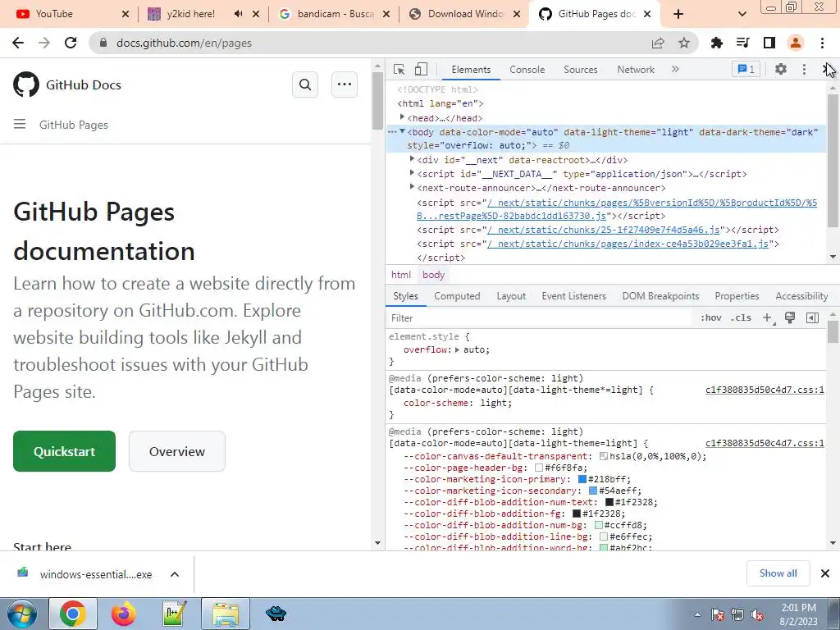Toggle the Chrome side panel icon
This screenshot has width=840, height=630.
pos(769,43)
